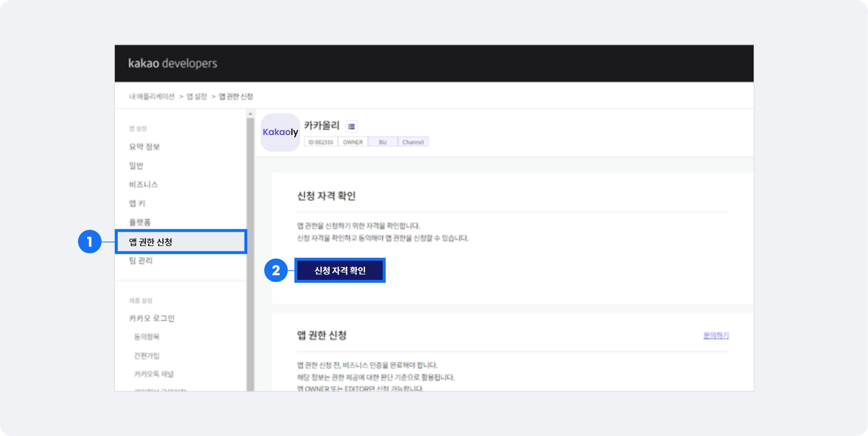
Task: Click the 제품 설정 sidebar group label
Action: (141, 300)
